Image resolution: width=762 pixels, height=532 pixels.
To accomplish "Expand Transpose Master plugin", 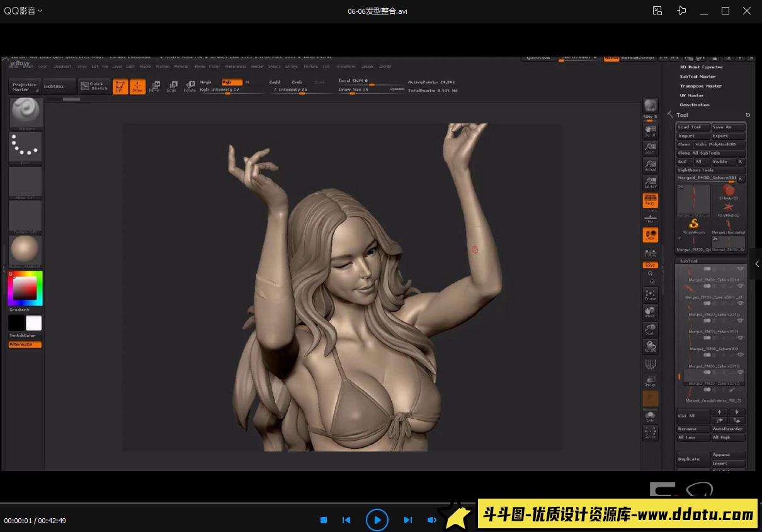I will (701, 86).
